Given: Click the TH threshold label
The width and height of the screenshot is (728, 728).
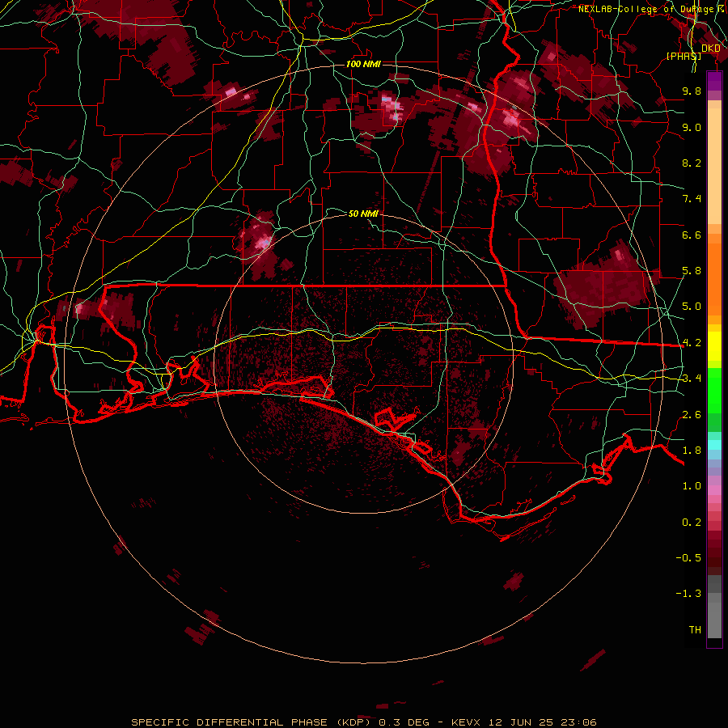Looking at the screenshot, I should (695, 630).
